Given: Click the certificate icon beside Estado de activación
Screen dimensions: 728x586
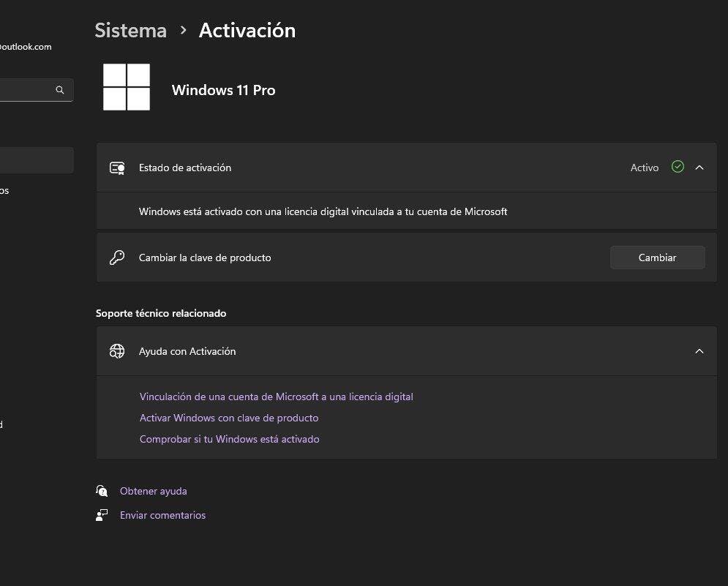Looking at the screenshot, I should [117, 168].
